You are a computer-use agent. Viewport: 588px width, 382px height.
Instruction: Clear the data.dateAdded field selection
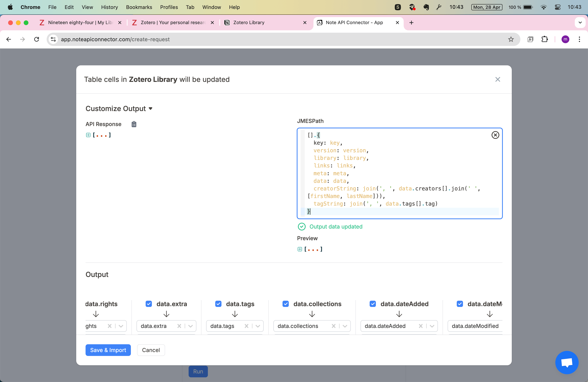[421, 326]
